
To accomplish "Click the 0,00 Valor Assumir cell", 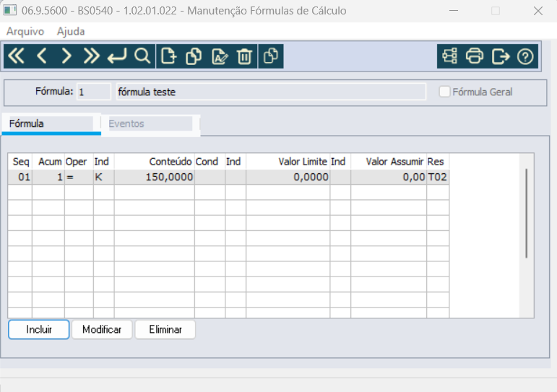I will [x=389, y=177].
